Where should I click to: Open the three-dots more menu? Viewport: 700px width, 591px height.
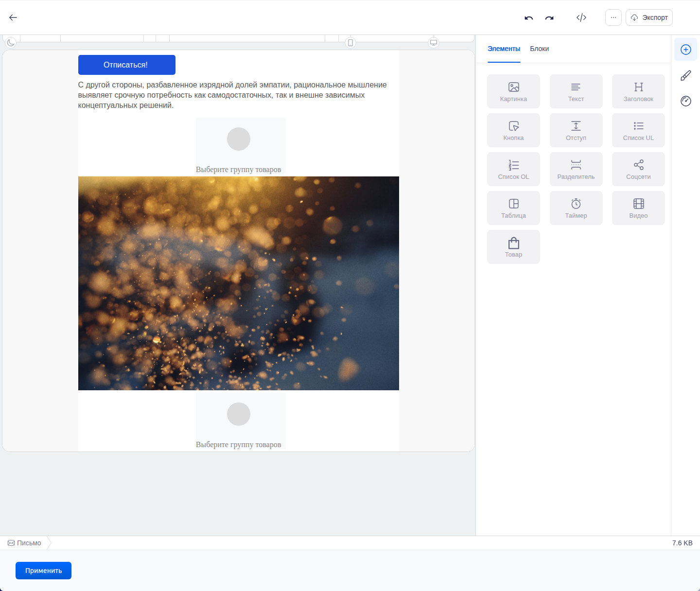613,17
